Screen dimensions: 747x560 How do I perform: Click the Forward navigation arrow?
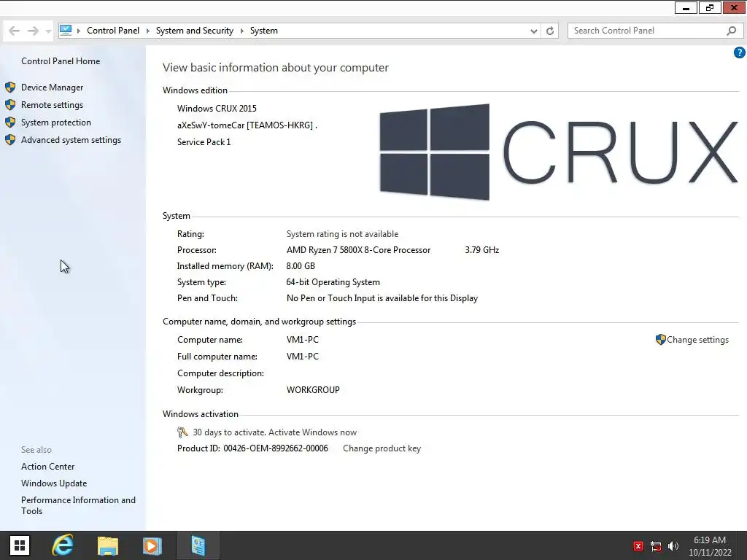[33, 31]
